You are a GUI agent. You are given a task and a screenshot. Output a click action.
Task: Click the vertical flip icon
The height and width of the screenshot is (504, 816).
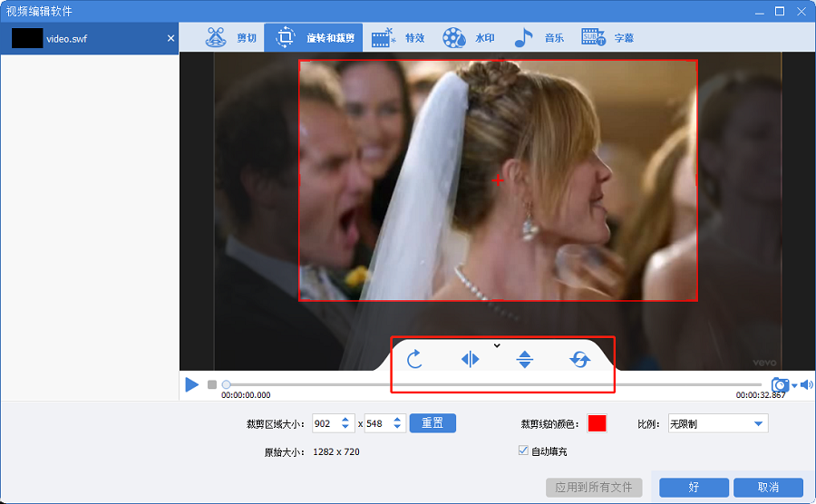tap(524, 360)
